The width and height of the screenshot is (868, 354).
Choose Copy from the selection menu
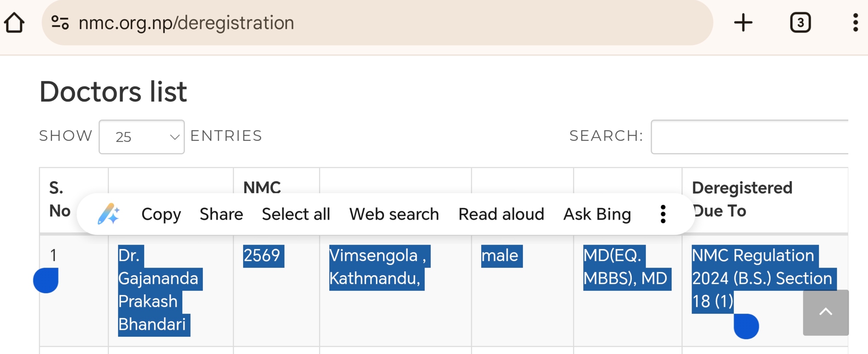[x=161, y=214]
